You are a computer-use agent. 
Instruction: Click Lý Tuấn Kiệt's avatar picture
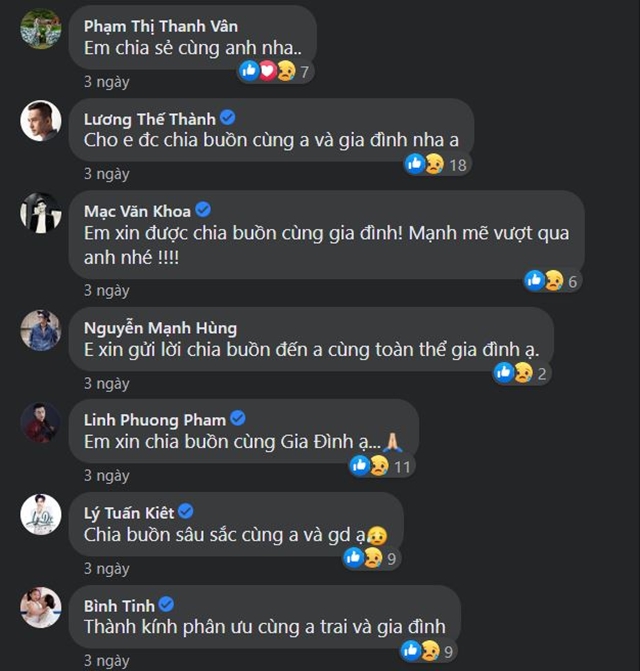click(x=41, y=514)
